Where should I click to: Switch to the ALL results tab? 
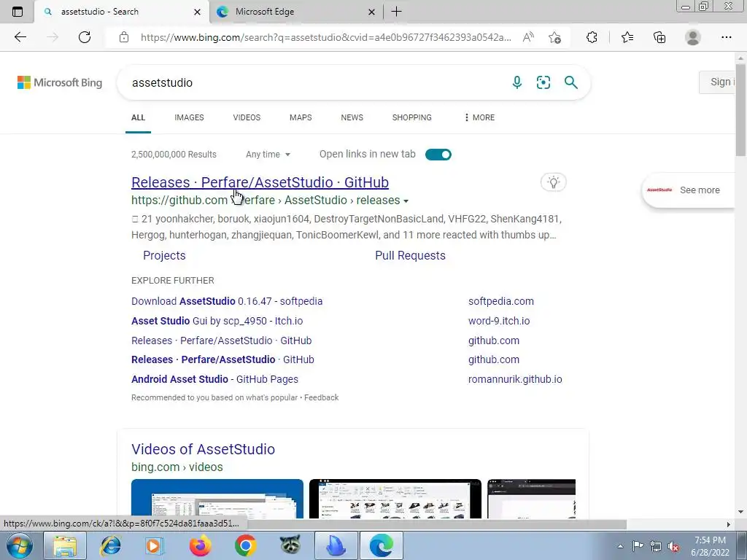(138, 117)
